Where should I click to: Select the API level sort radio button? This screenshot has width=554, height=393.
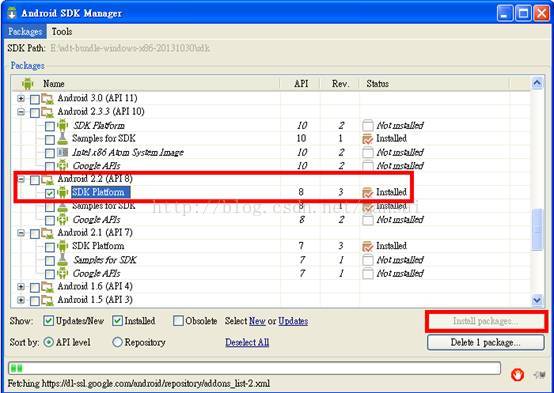(48, 342)
